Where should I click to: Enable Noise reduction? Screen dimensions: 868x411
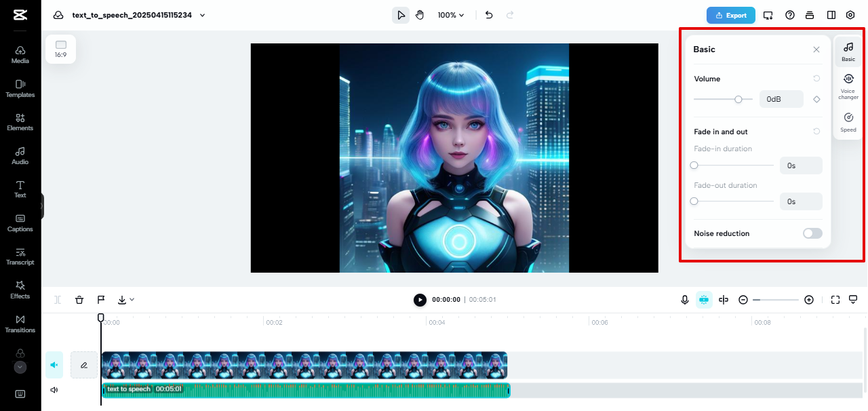click(812, 233)
